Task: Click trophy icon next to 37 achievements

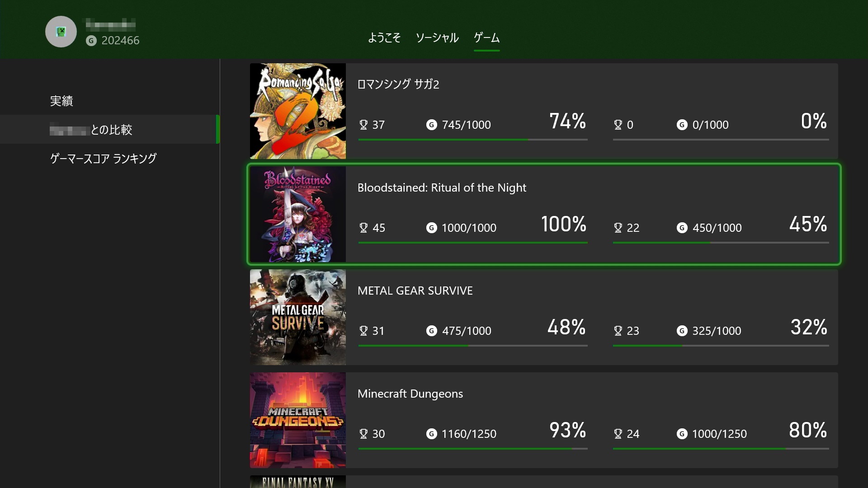Action: tap(363, 125)
